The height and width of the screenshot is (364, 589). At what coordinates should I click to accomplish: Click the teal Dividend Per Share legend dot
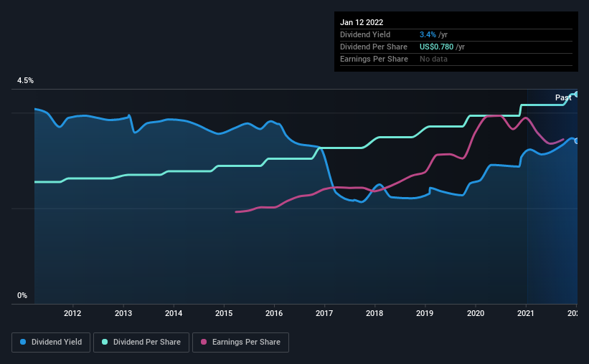pyautogui.click(x=105, y=342)
